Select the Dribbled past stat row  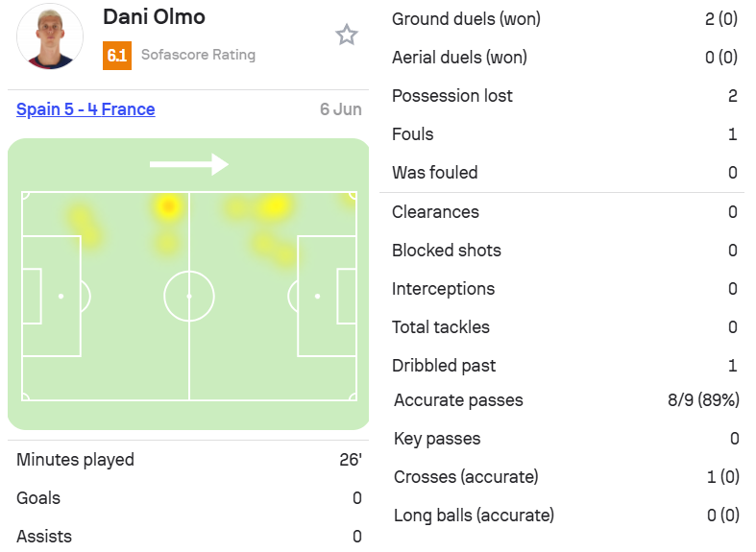tap(565, 366)
